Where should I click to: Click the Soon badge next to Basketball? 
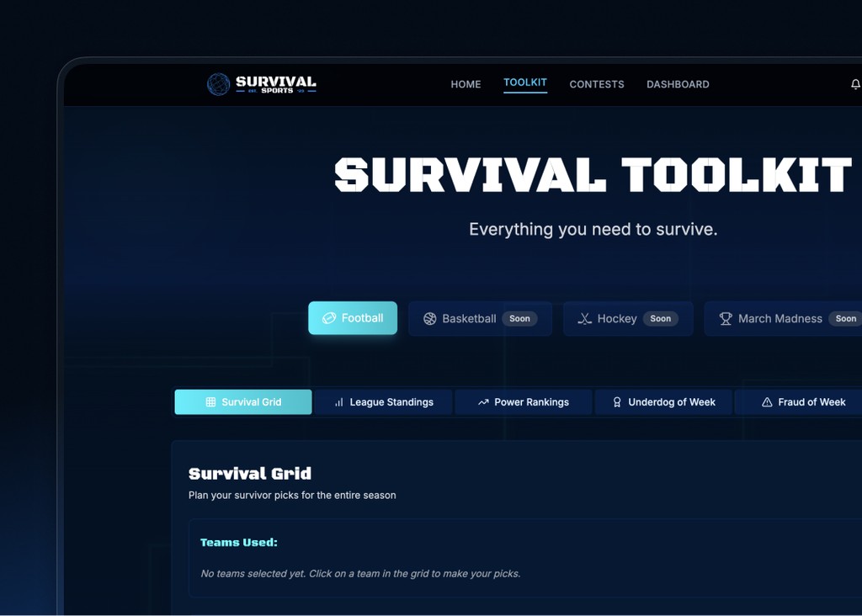pyautogui.click(x=519, y=319)
